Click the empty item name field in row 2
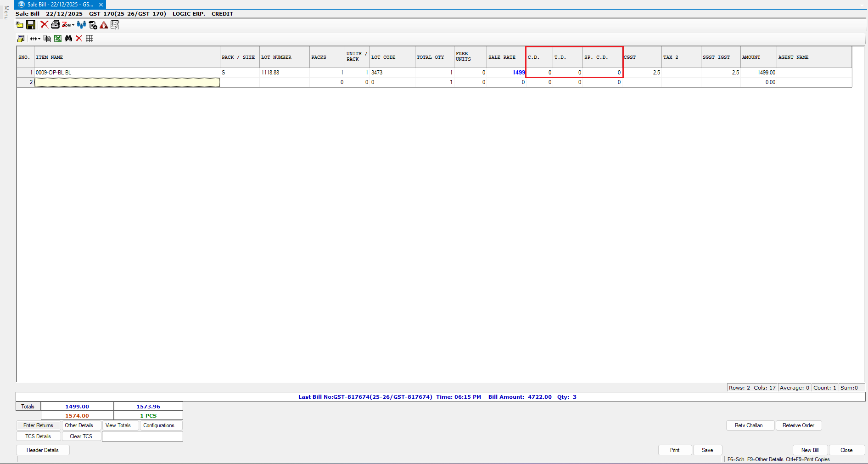 click(x=127, y=82)
